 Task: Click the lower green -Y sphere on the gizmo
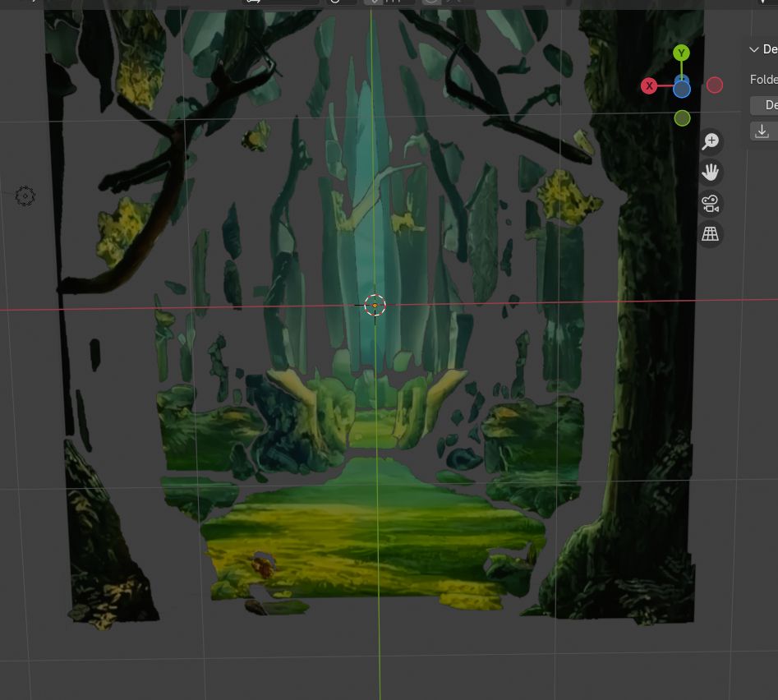click(682, 117)
